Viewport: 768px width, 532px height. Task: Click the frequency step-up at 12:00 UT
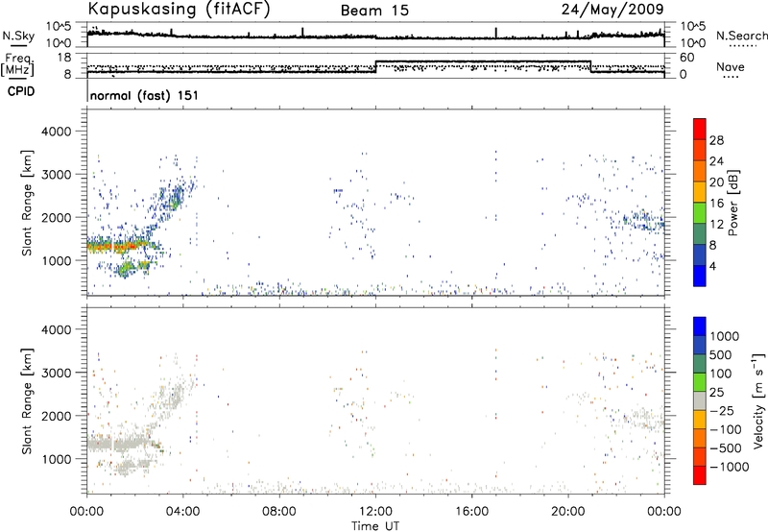click(375, 67)
